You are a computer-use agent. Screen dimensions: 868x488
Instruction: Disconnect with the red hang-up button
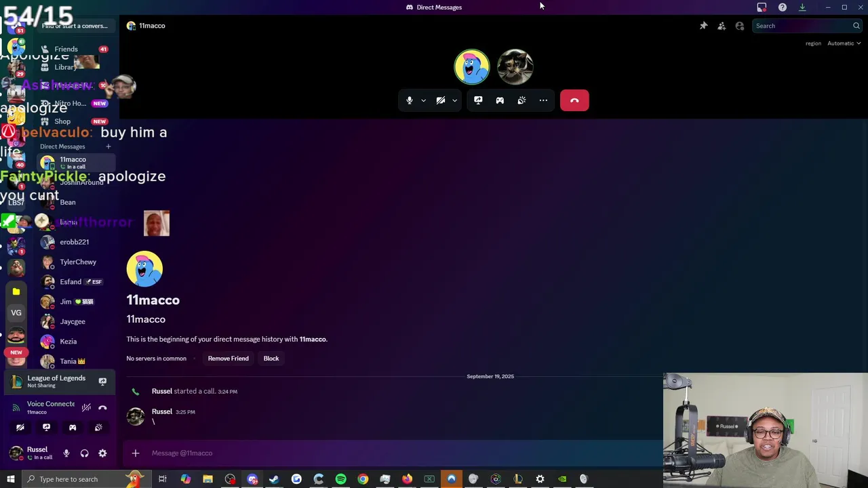[574, 100]
